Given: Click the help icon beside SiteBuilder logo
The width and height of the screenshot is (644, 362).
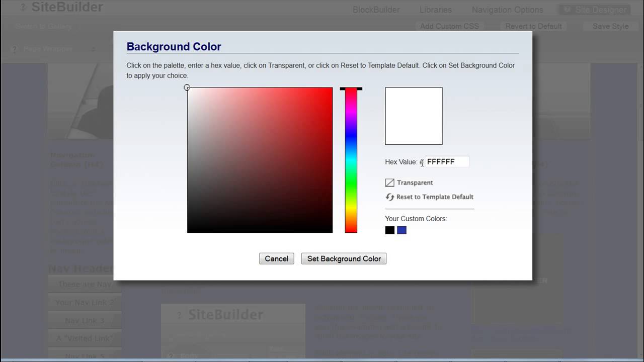Looking at the screenshot, I should (x=23, y=8).
